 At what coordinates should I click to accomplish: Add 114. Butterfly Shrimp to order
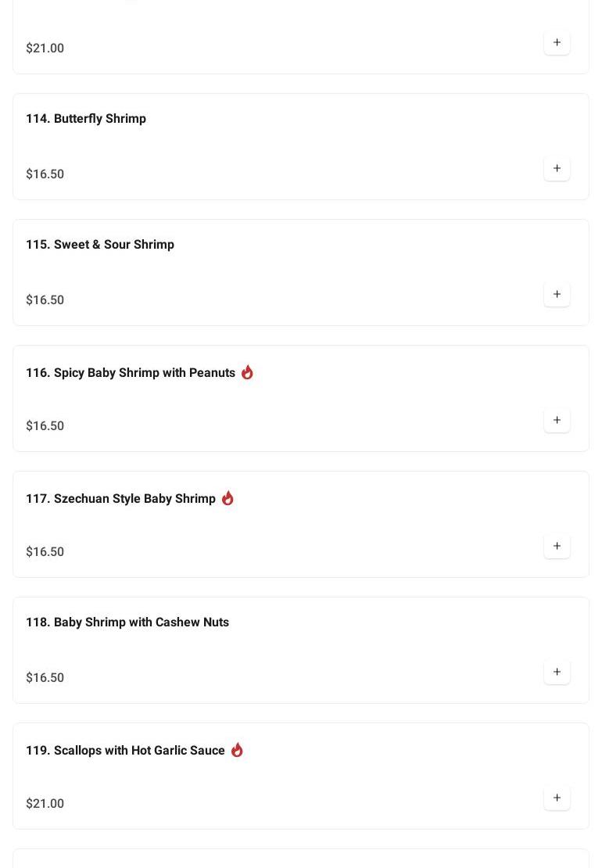tap(557, 169)
